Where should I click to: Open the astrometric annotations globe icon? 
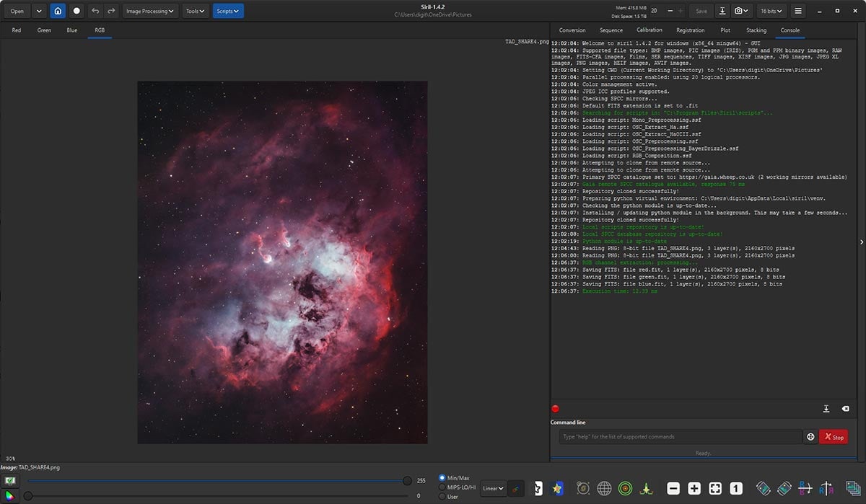605,488
